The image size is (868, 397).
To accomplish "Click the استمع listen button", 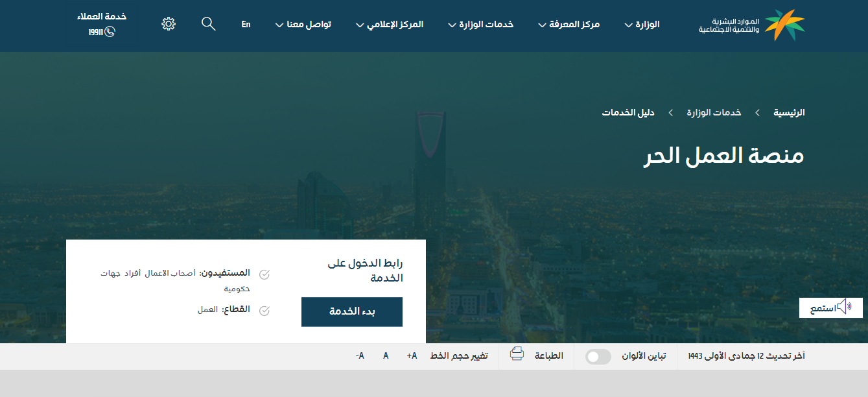I will tap(830, 307).
